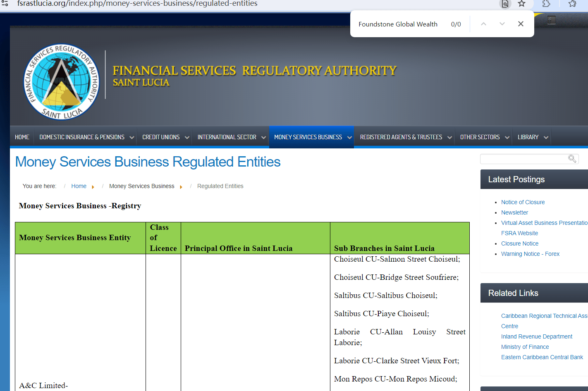Click Choiseul CU-Bridge Street Soufriere text
This screenshot has height=391, width=588.
pos(396,277)
